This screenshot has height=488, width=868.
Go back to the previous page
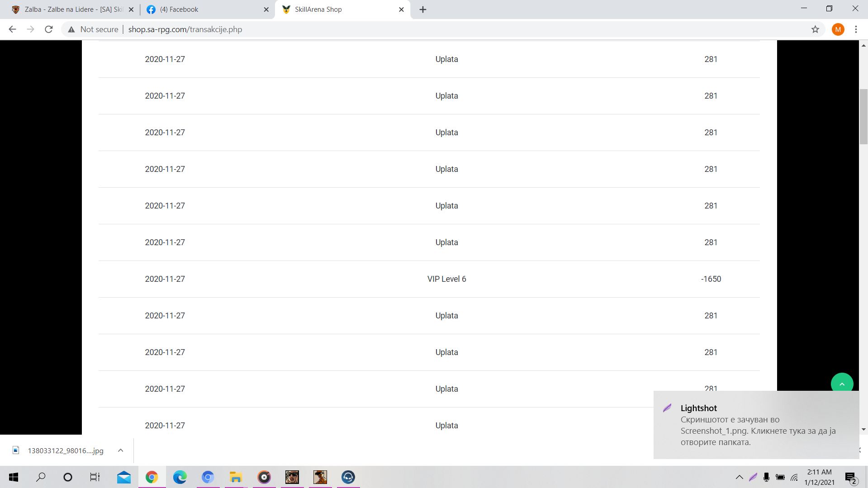point(12,29)
